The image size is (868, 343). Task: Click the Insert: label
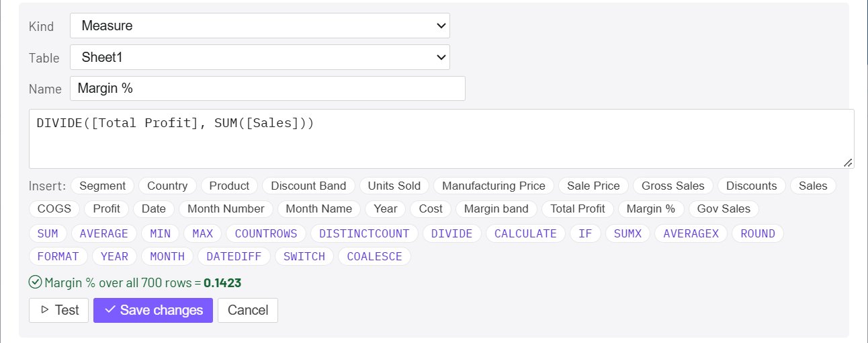click(x=48, y=186)
